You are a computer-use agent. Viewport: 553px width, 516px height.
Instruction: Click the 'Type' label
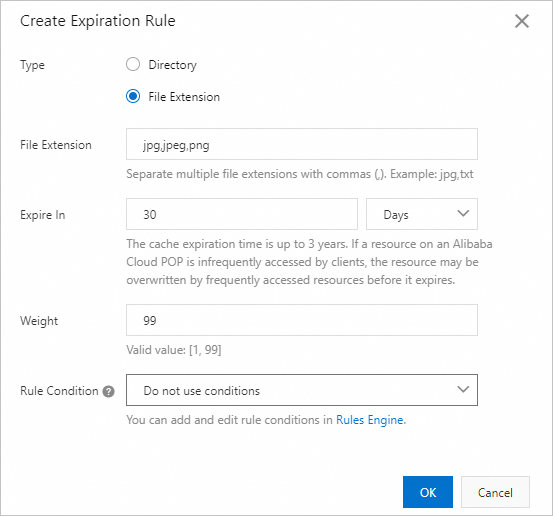(32, 65)
